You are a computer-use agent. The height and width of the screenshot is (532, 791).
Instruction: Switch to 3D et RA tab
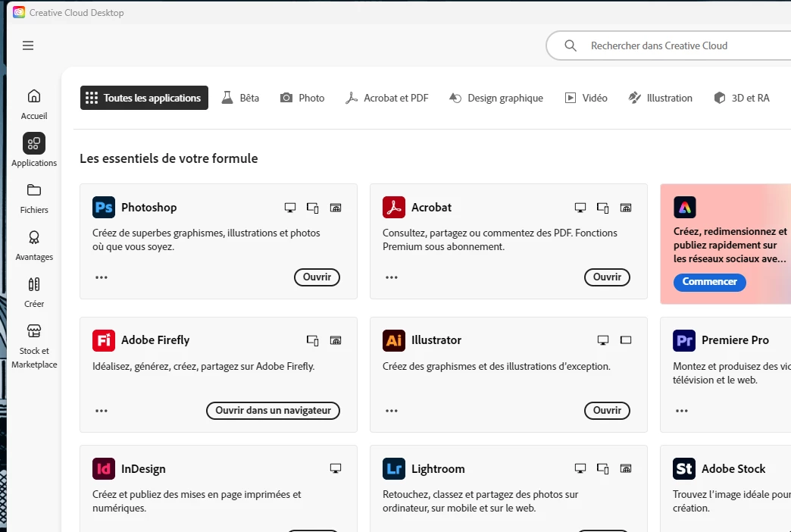click(742, 98)
